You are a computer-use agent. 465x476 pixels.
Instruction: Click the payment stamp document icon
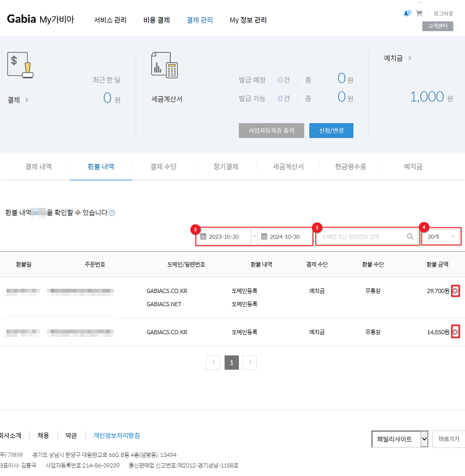pyautogui.click(x=20, y=65)
